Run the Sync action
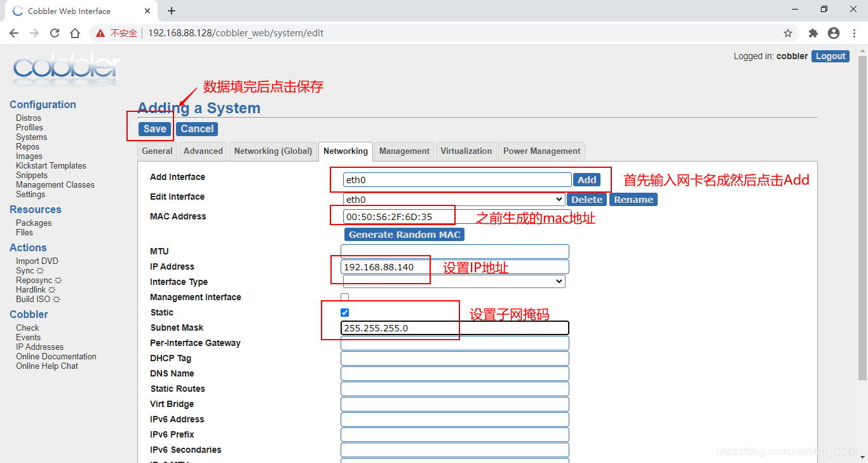 pyautogui.click(x=30, y=270)
